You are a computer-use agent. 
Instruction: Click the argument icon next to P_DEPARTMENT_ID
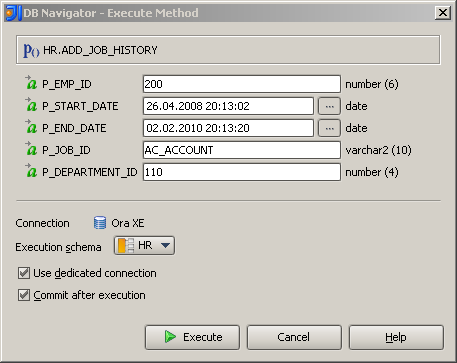coord(31,171)
